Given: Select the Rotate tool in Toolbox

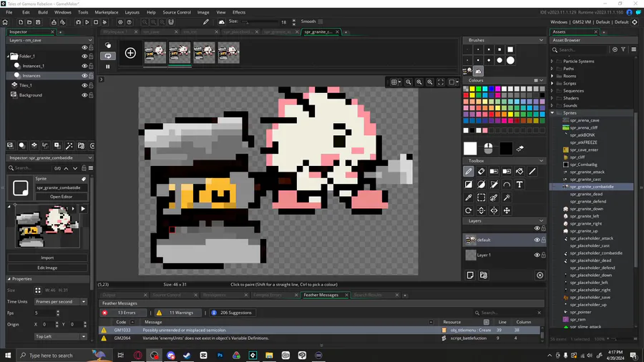Looking at the screenshot, I should (469, 210).
